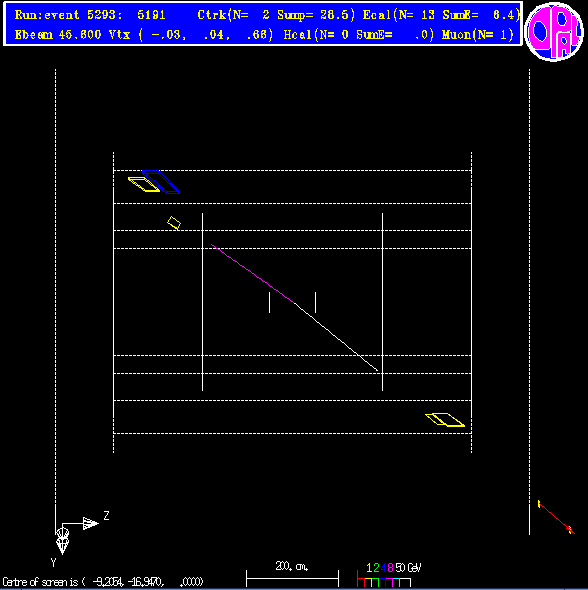Select the white track line segment
Image resolution: width=588 pixels, height=590 pixels.
tap(336, 337)
